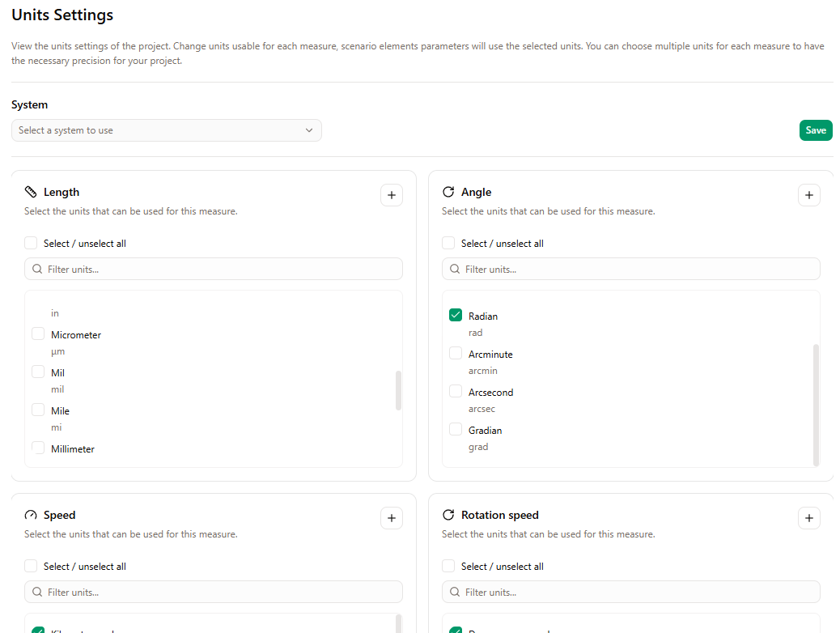Enable the Mile unit
The image size is (840, 633).
pos(38,410)
